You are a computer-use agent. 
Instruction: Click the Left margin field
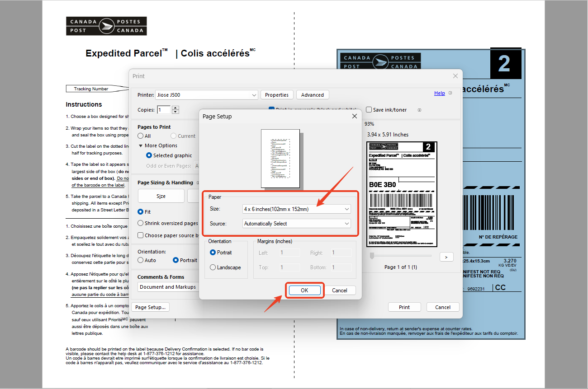pos(289,253)
